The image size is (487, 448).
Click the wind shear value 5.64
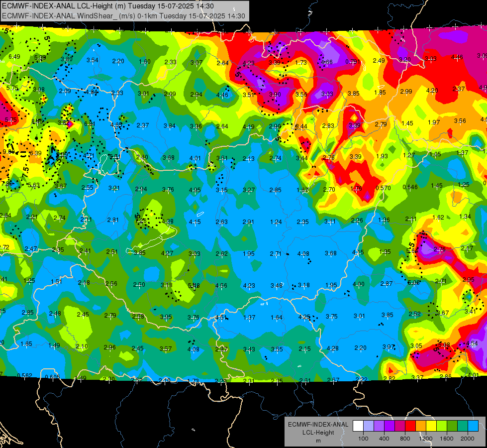(x=412, y=251)
